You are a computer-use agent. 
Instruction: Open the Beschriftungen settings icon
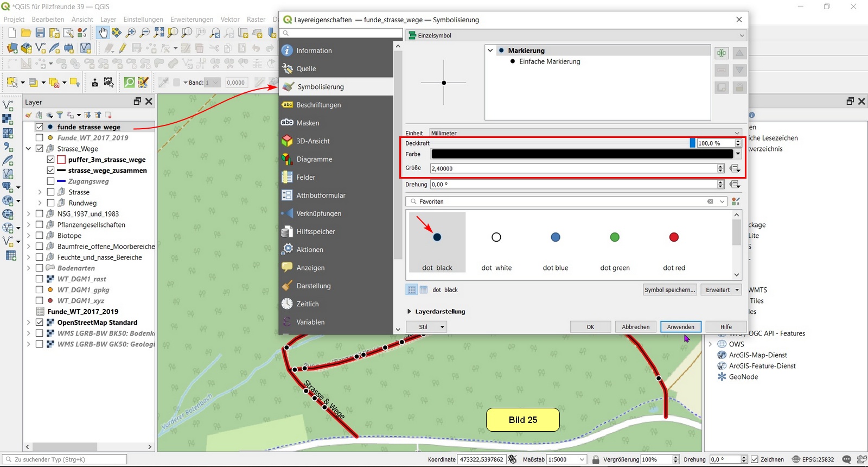tap(287, 105)
